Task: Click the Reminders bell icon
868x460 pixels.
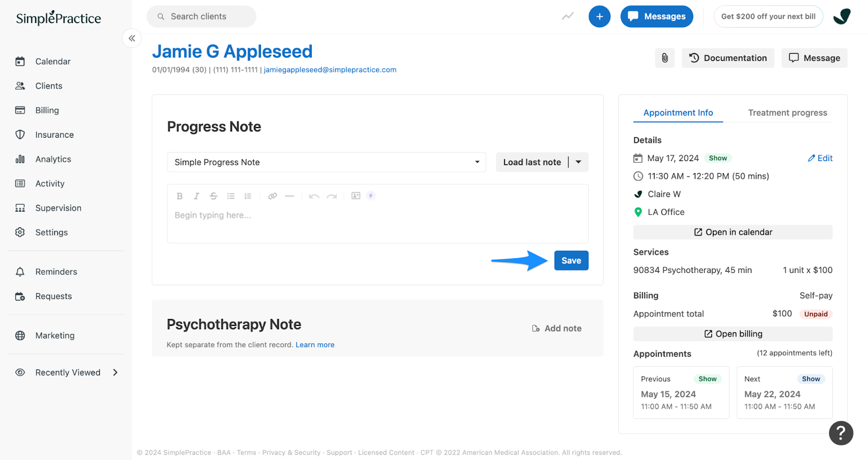Action: point(20,272)
